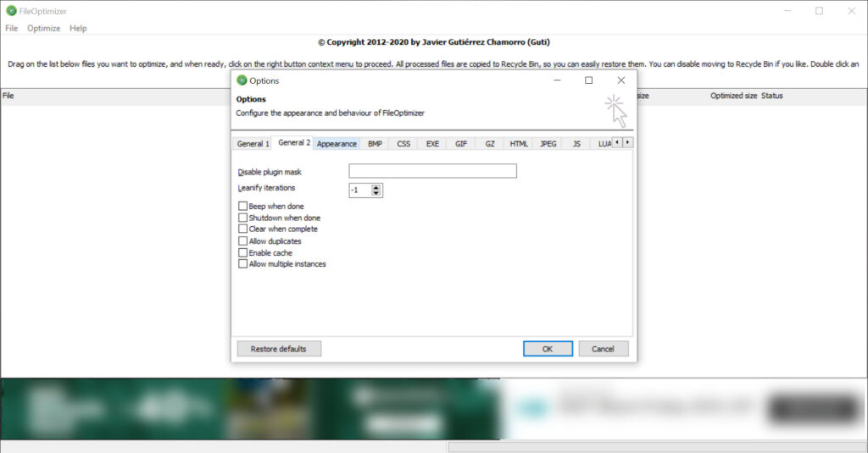Screen dimensions: 868x453
Task: Open the GZ options tab
Action: 490,144
